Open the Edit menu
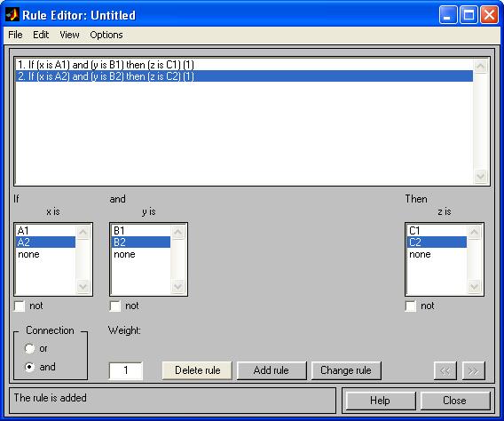This screenshot has width=504, height=421. (x=41, y=35)
